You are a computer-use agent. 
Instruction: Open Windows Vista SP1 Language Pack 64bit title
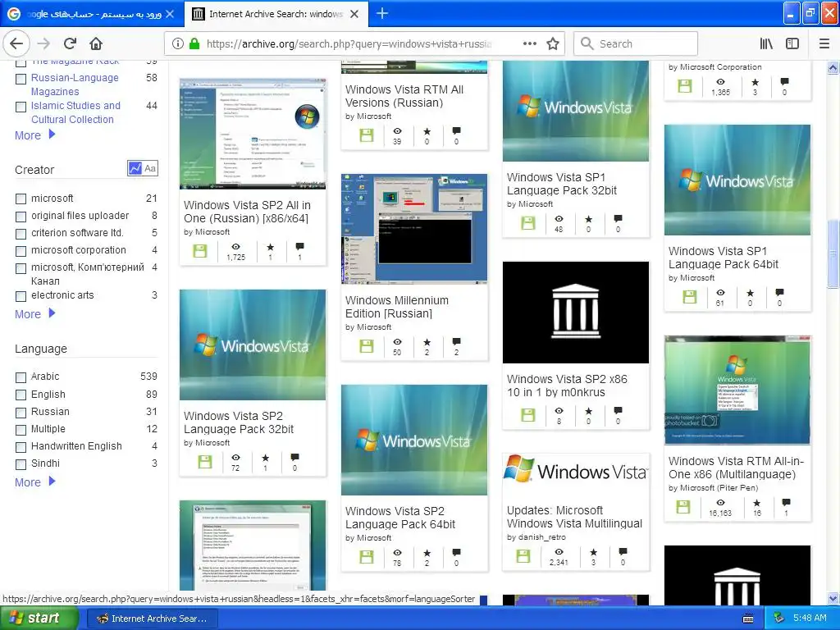724,258
